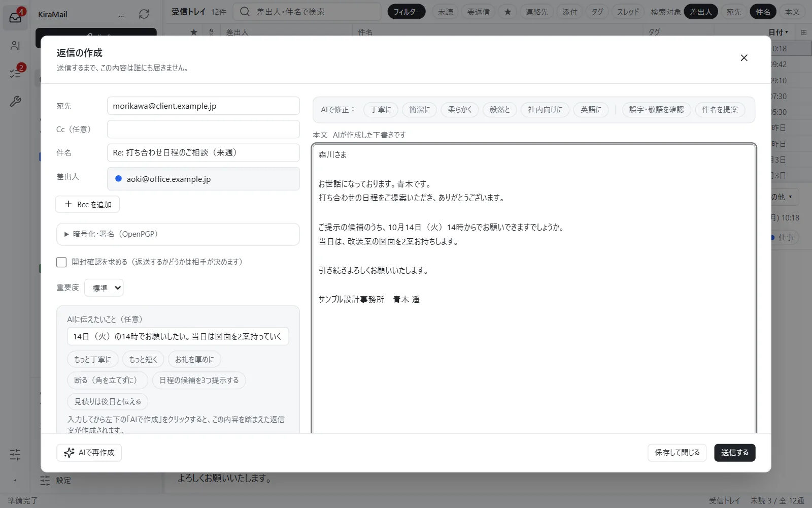Enable the 開封確認を求める checkbox
Screen dimensions: 812x508
click(61, 262)
